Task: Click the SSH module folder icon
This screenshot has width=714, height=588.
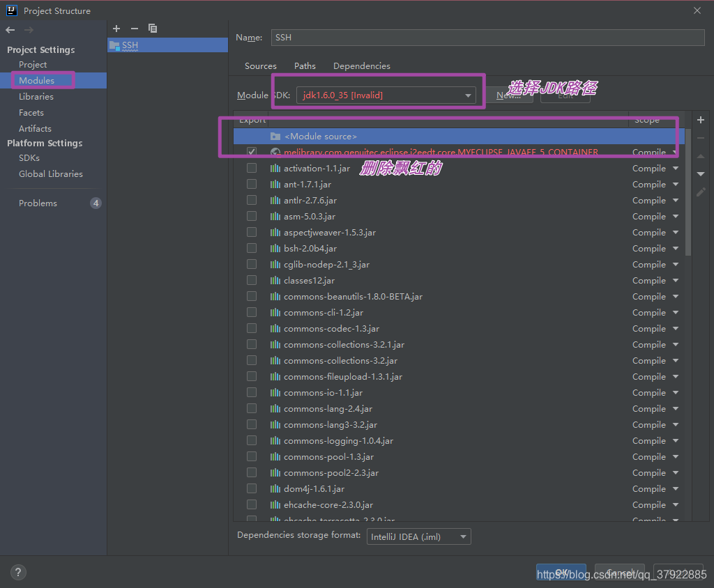Action: (x=115, y=45)
